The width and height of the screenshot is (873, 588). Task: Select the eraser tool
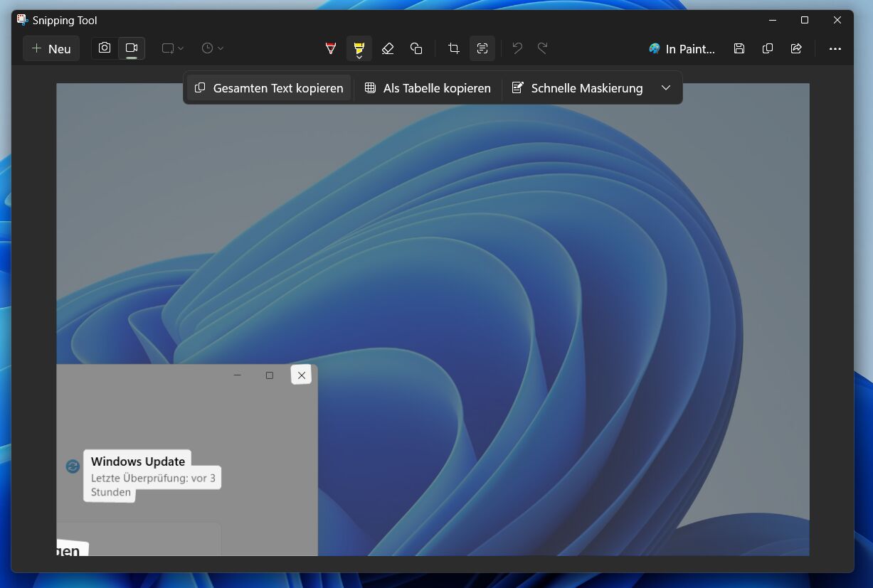click(x=388, y=48)
